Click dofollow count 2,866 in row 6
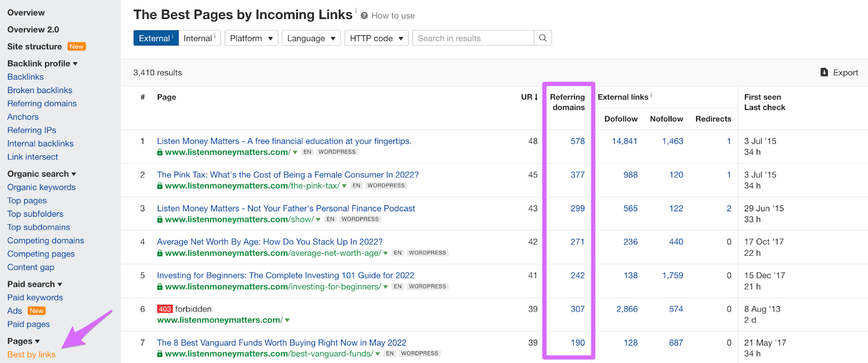This screenshot has height=363, width=868. 627,309
